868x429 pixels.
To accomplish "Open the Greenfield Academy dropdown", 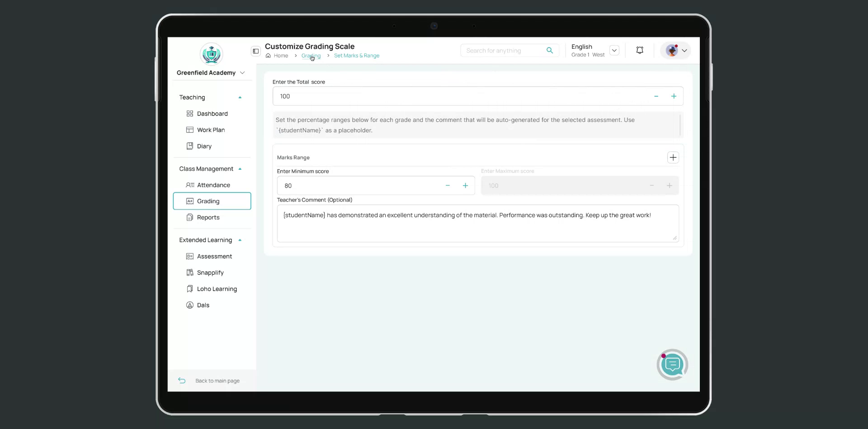I will [243, 72].
